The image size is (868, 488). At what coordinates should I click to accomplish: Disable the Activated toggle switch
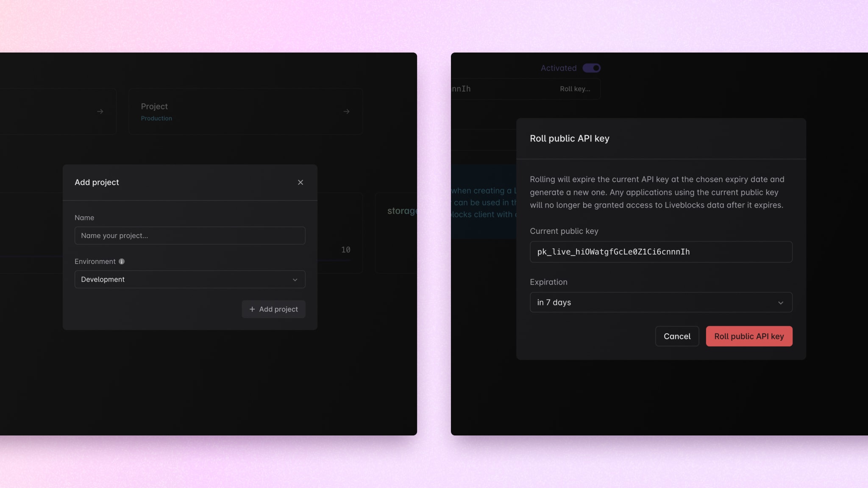point(592,68)
